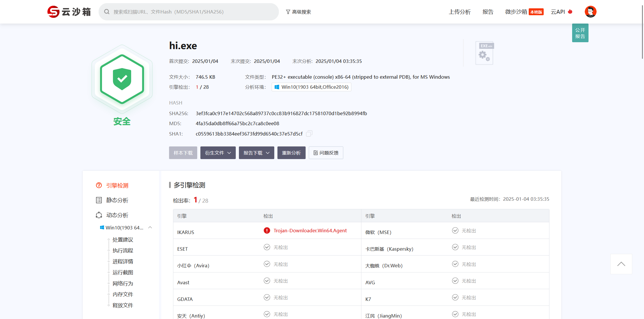Expand the 衍生文件 dropdown

(218, 153)
